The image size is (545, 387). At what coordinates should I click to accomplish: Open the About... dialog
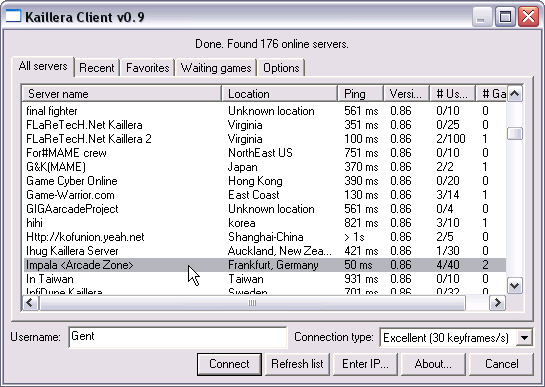tap(433, 364)
